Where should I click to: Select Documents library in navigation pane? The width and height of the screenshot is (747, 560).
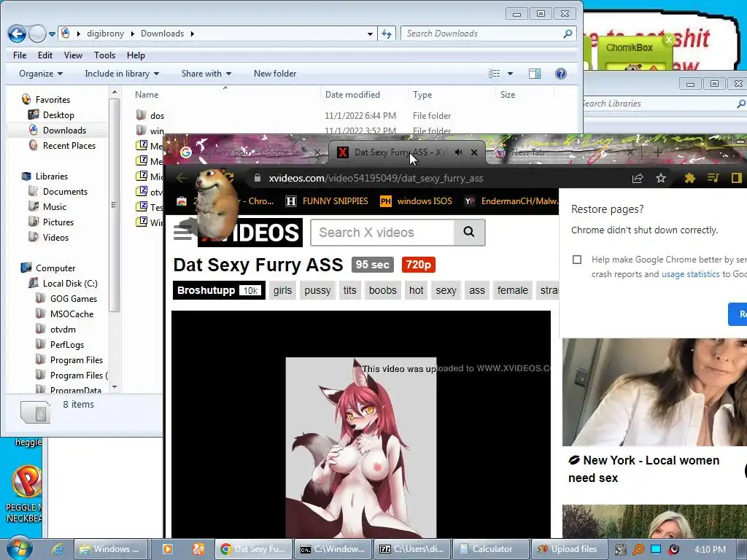click(65, 191)
